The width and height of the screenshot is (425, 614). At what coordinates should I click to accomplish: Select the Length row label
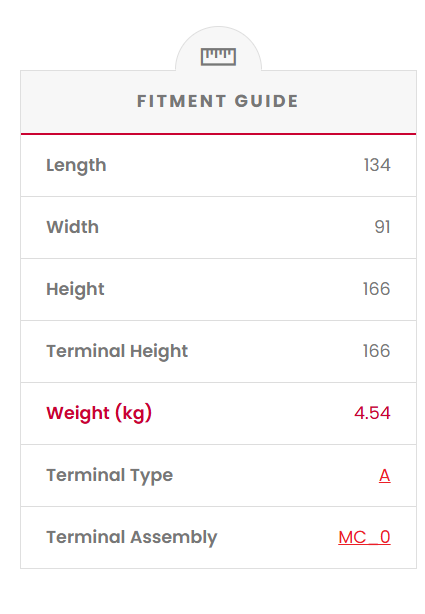(76, 166)
